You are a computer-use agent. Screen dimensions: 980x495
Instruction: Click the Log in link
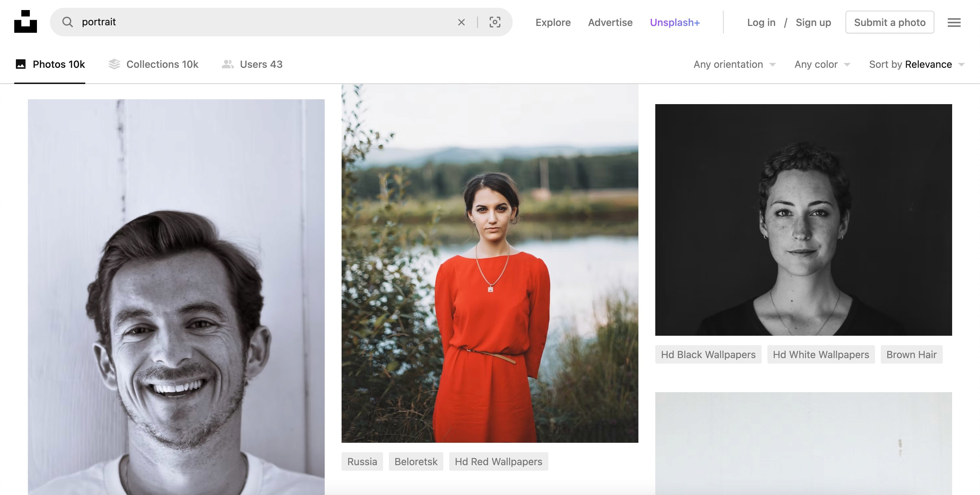point(761,22)
